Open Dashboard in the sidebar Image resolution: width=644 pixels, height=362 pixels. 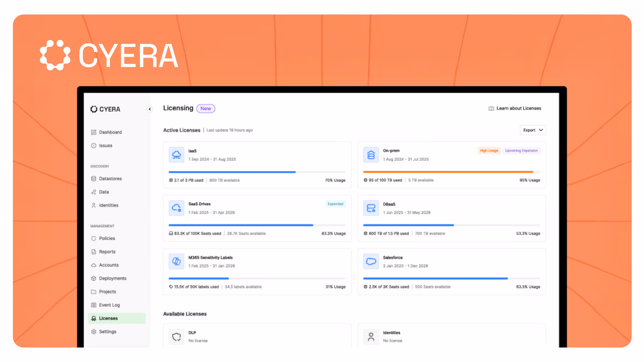[x=110, y=132]
